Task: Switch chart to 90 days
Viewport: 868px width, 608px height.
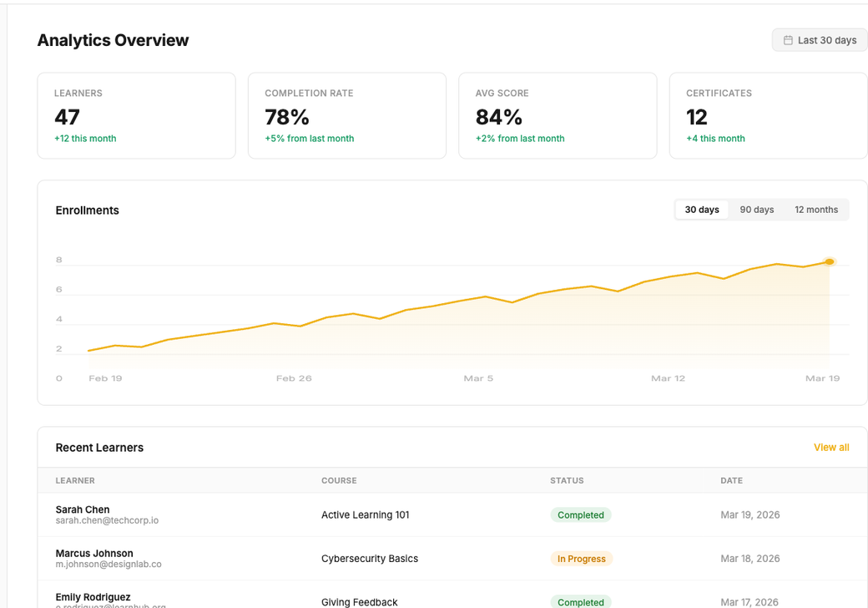Action: click(x=756, y=210)
